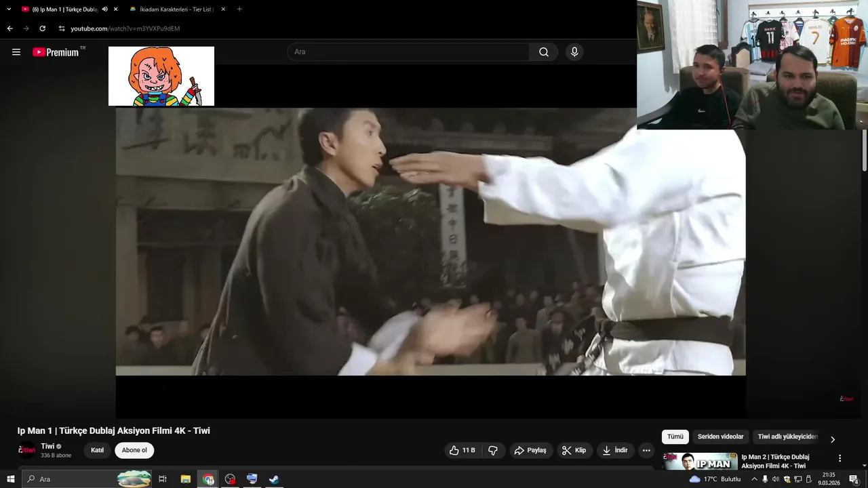The width and height of the screenshot is (868, 488).
Task: Create a clip with Klip button
Action: (x=574, y=450)
